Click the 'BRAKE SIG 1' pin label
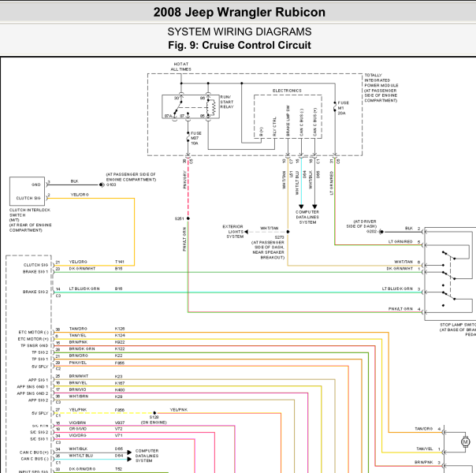This screenshot has height=473, width=476. (x=35, y=272)
